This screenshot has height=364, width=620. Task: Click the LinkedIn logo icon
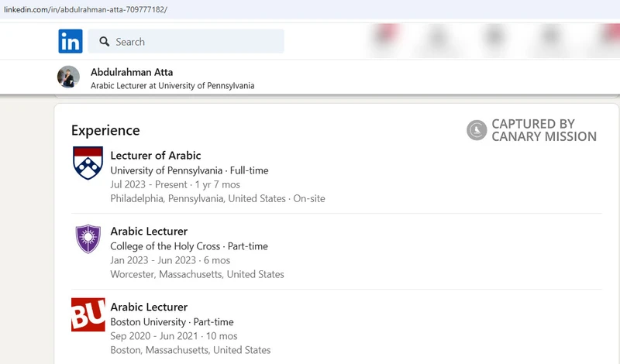coord(71,41)
